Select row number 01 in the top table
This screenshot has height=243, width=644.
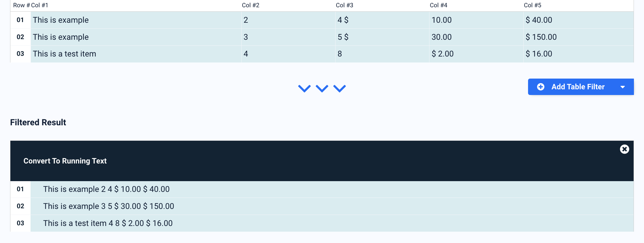20,20
